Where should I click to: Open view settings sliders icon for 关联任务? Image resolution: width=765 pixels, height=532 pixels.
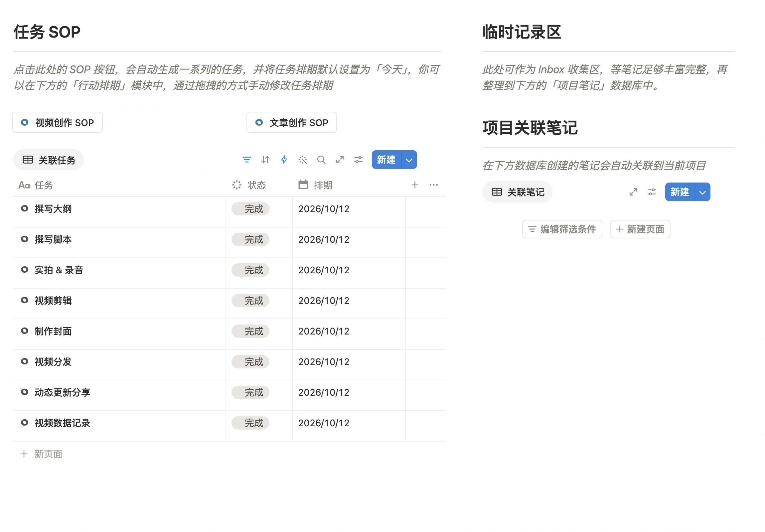coord(359,160)
